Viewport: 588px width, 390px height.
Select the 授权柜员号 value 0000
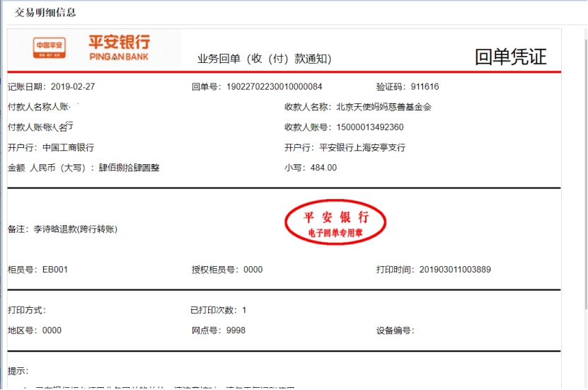tap(253, 270)
